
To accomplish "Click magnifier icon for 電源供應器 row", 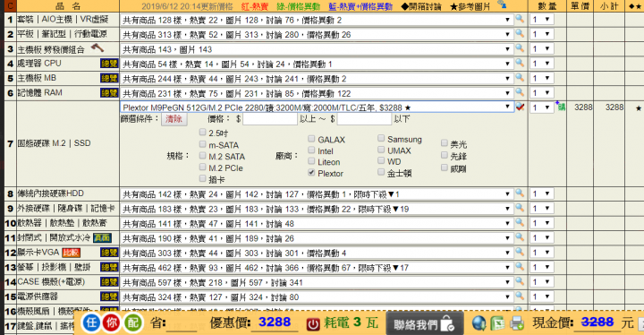I will tap(520, 296).
